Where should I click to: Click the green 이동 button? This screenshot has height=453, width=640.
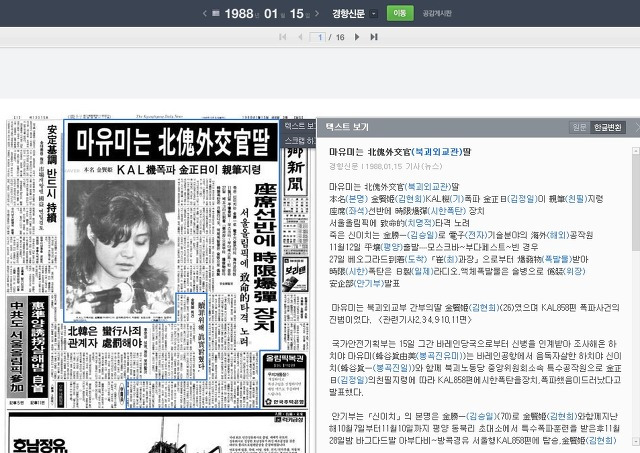click(x=400, y=13)
